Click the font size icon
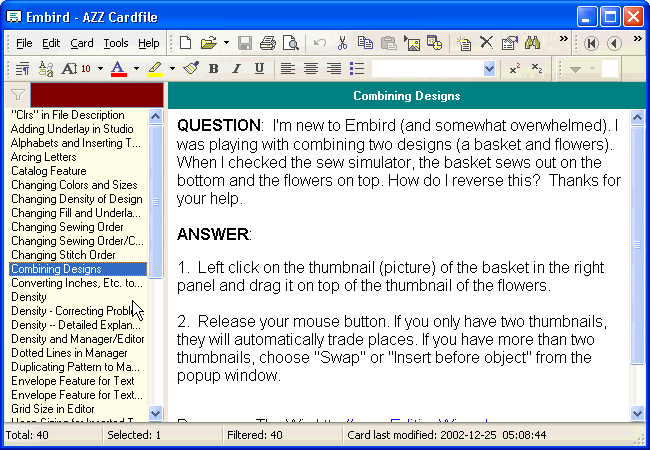650x450 pixels. click(69, 69)
